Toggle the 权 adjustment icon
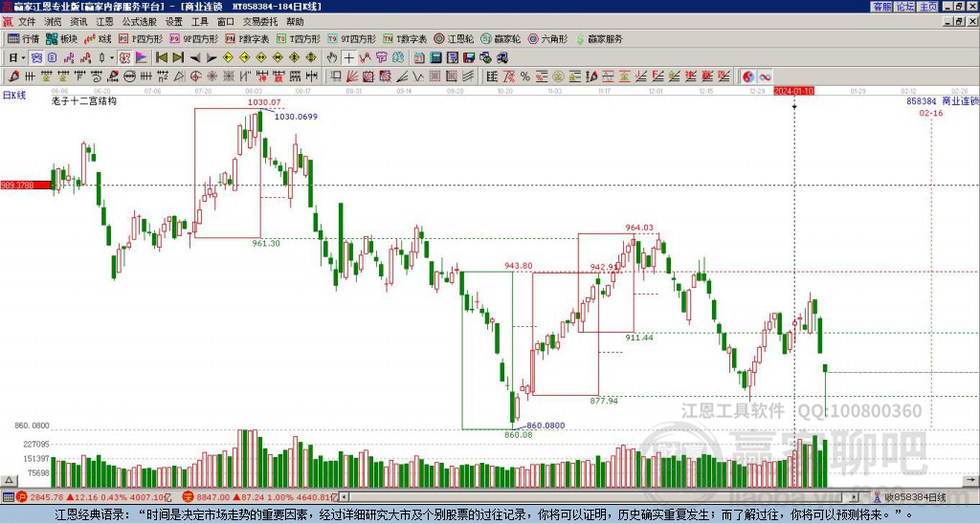Viewport: 980px width, 524px height. (x=124, y=57)
